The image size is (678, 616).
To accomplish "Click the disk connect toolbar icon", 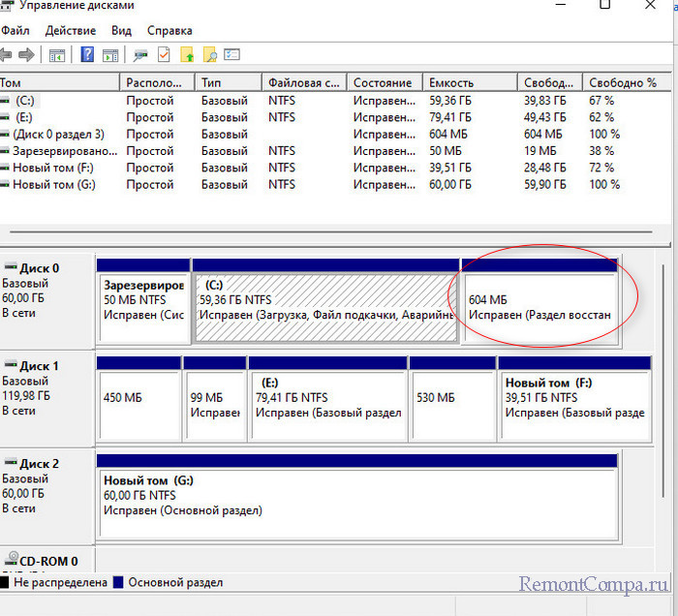I will pos(141,55).
